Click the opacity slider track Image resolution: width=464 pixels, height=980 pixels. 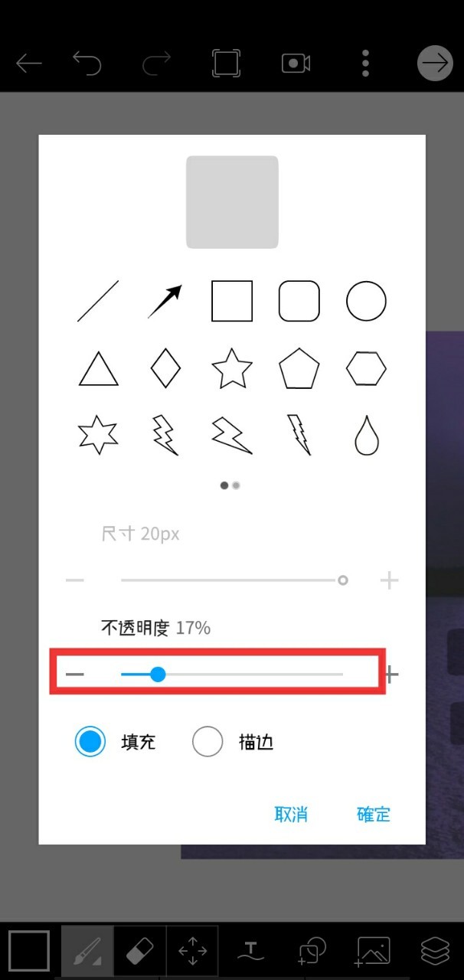click(232, 675)
